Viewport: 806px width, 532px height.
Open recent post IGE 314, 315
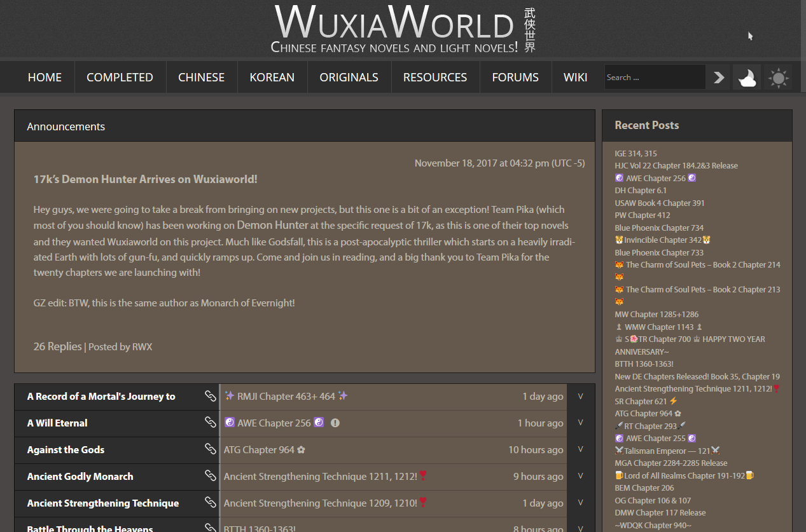click(636, 153)
